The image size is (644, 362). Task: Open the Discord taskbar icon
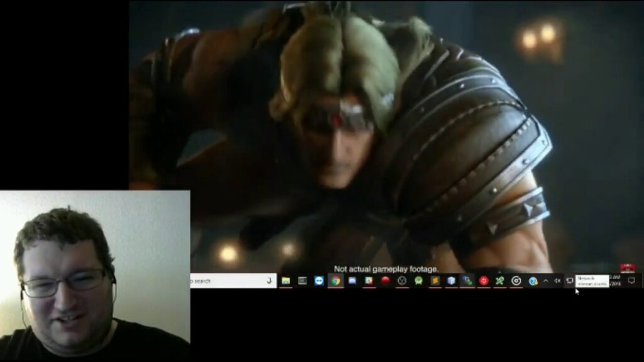tap(352, 281)
